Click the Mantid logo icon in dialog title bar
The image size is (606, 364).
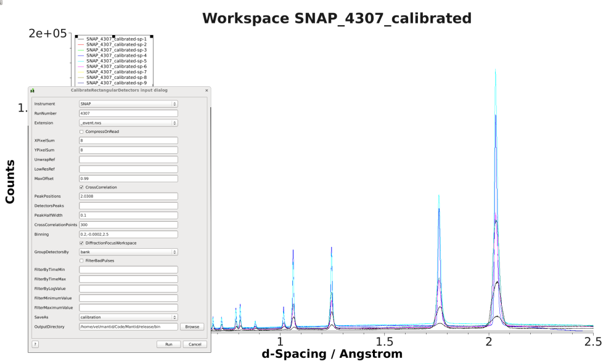[x=33, y=91]
